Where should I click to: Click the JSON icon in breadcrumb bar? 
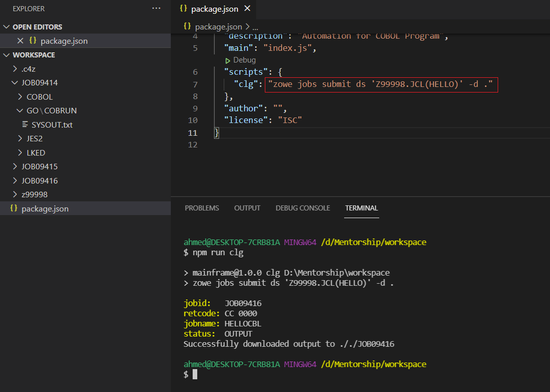click(187, 26)
